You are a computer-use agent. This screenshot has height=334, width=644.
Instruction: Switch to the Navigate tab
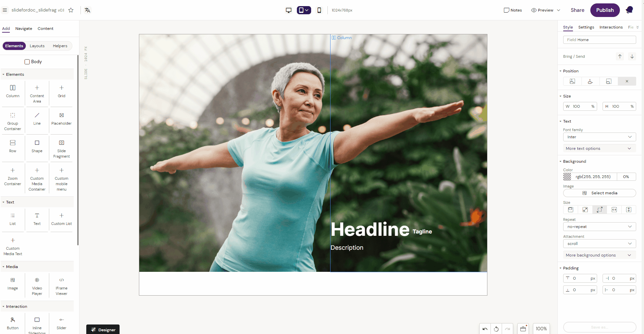click(24, 29)
